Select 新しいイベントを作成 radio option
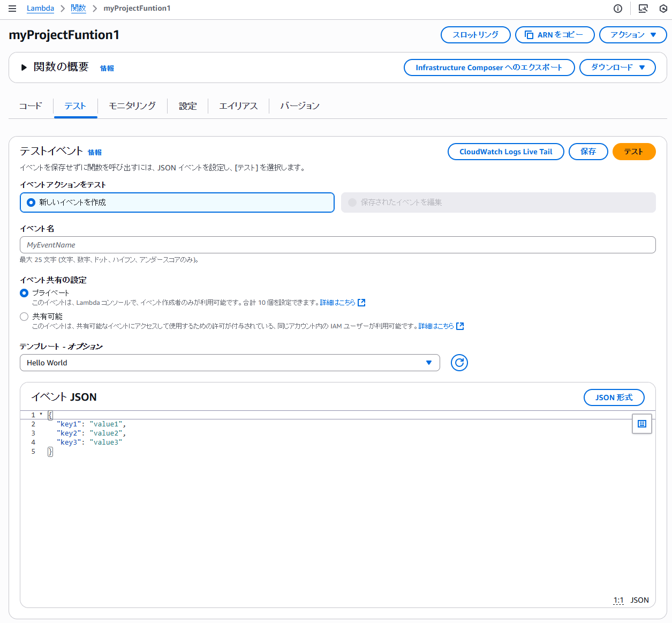This screenshot has width=672, height=623. click(x=177, y=202)
